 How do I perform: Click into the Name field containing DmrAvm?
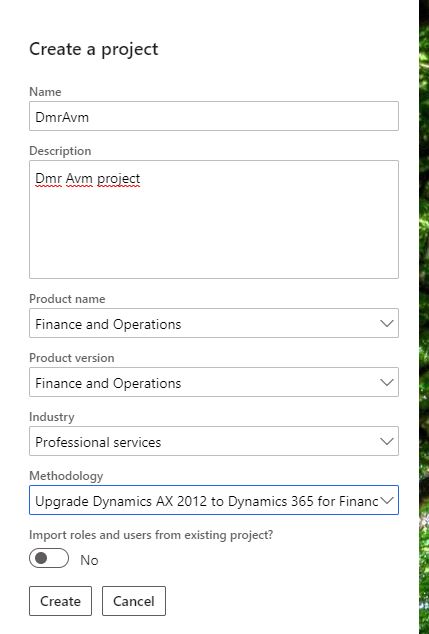[x=214, y=116]
